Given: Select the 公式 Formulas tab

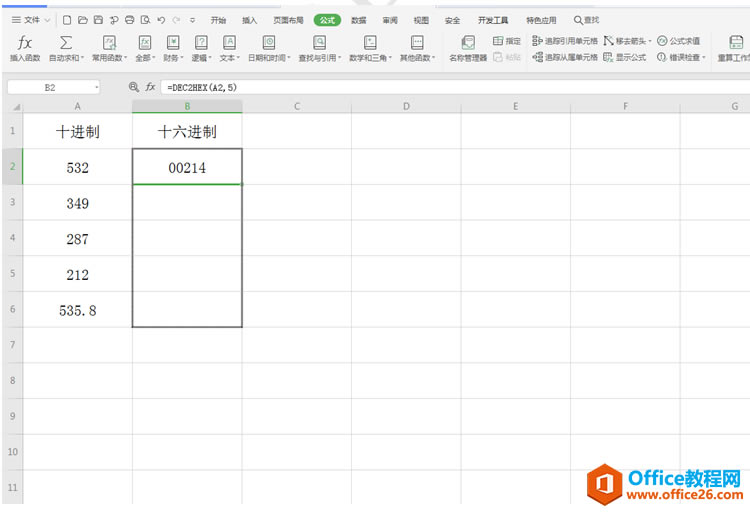Looking at the screenshot, I should (x=327, y=20).
